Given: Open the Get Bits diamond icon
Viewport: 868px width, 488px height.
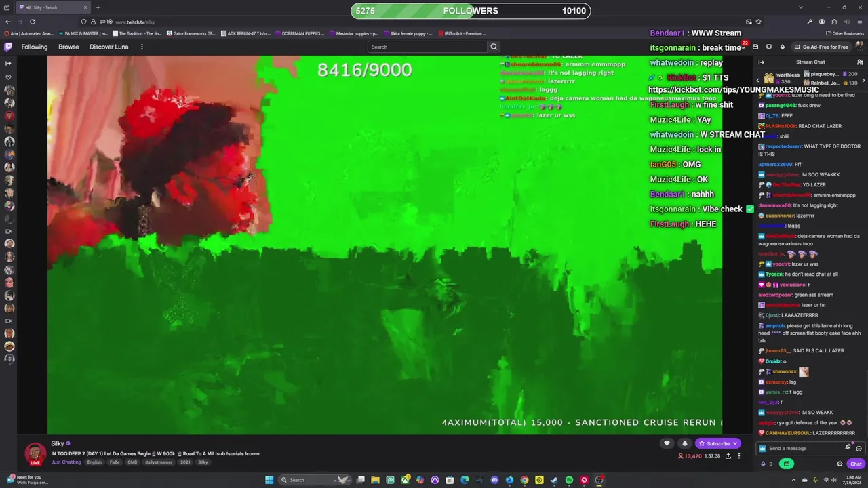Looking at the screenshot, I should tap(783, 47).
